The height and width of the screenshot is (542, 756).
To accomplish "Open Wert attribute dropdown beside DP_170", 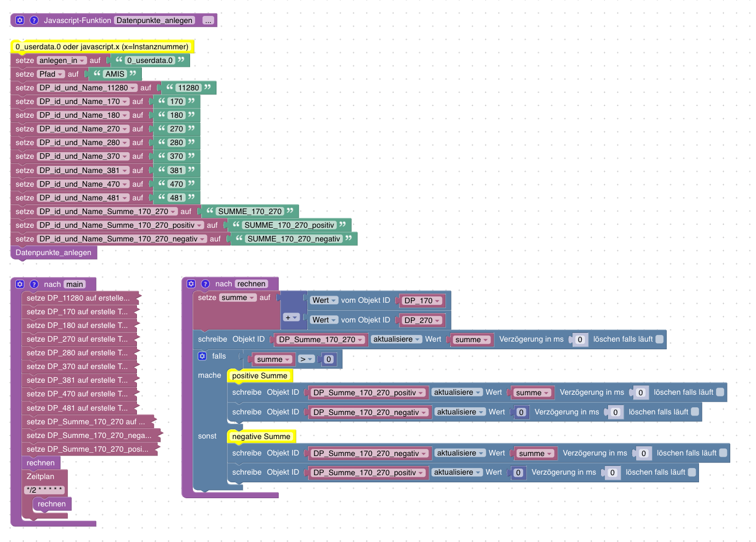I will 324,300.
